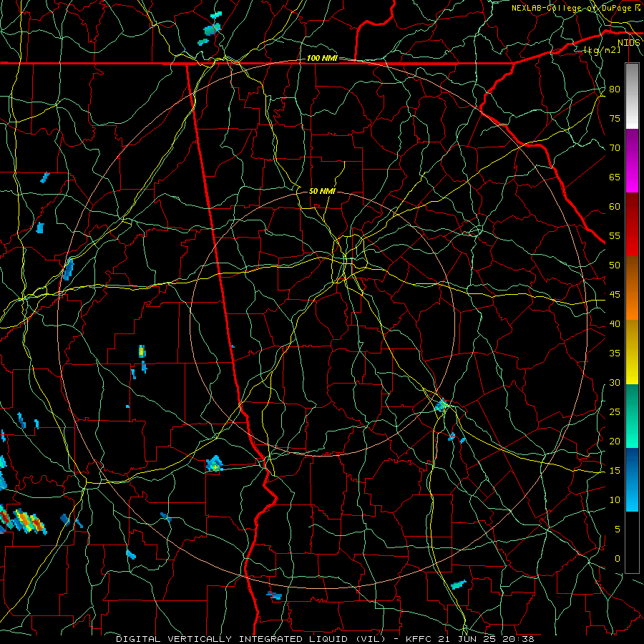644x644 pixels.
Task: Click the scale label for zero
Action: [x=618, y=559]
